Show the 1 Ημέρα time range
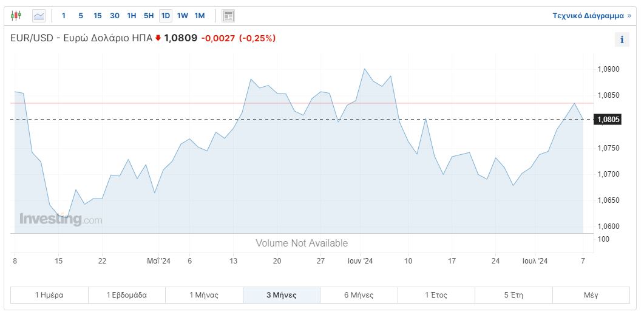The image size is (644, 320). click(49, 295)
